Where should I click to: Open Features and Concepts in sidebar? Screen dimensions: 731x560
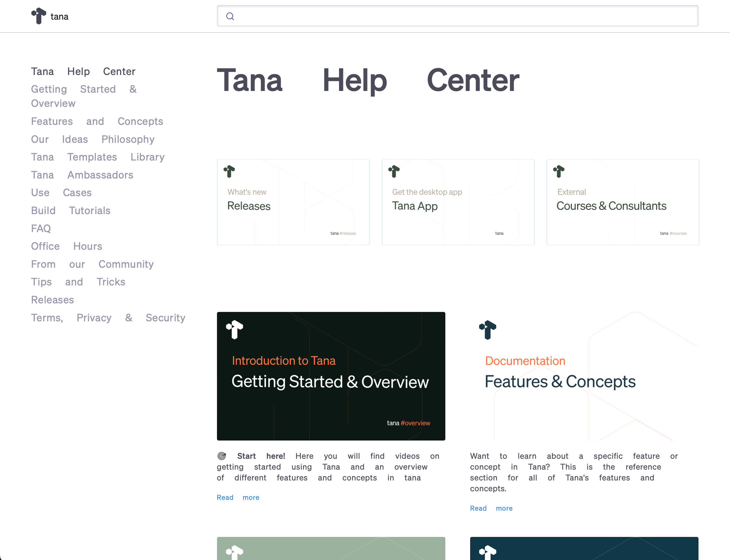coord(97,121)
